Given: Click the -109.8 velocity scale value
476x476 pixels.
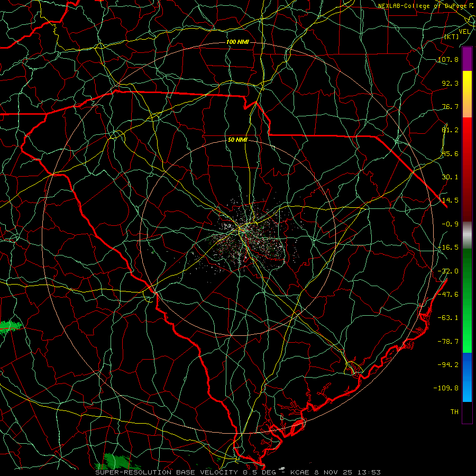Looking at the screenshot, I should 446,388.
